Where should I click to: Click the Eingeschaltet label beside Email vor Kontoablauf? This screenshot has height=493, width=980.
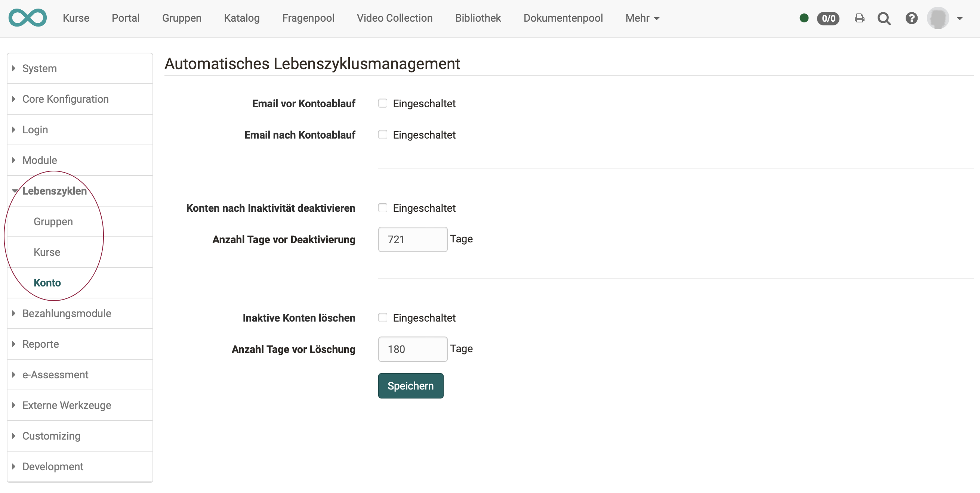pos(424,103)
